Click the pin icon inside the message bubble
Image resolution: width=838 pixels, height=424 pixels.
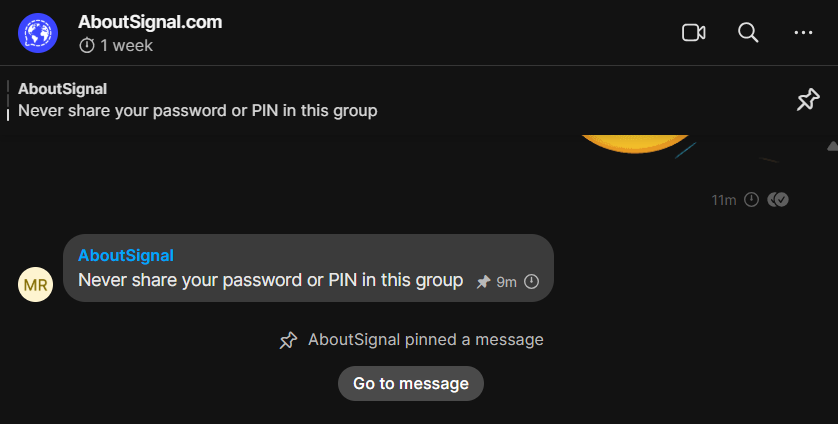pyautogui.click(x=483, y=282)
